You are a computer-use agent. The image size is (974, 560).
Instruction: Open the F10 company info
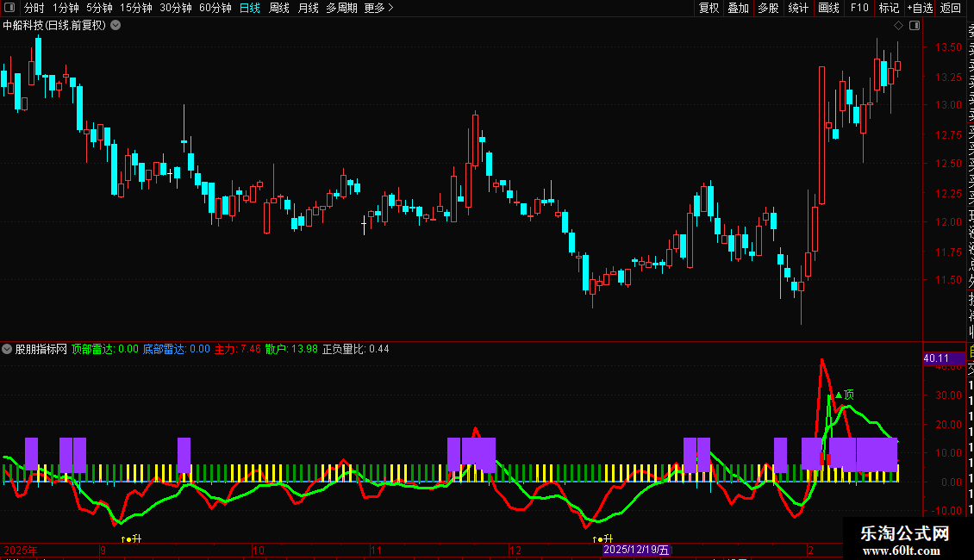pos(859,8)
